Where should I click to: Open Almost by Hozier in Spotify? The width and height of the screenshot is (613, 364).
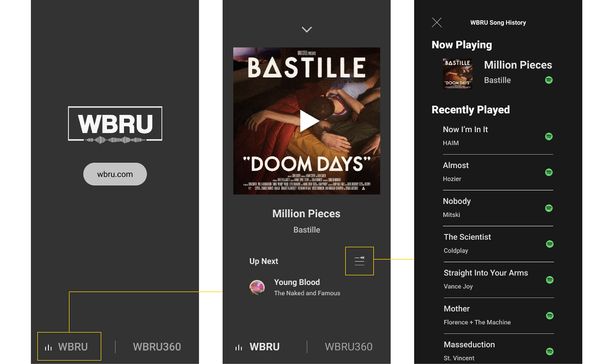pos(549,172)
